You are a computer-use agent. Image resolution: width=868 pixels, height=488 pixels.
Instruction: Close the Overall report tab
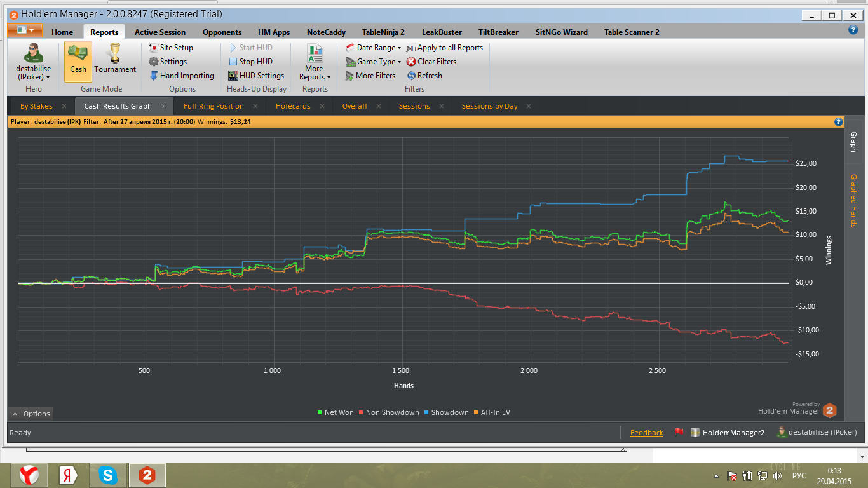point(379,106)
